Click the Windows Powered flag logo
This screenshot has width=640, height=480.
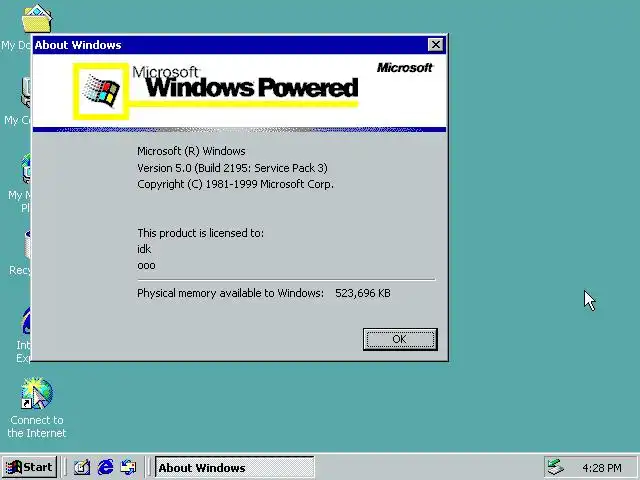point(101,92)
